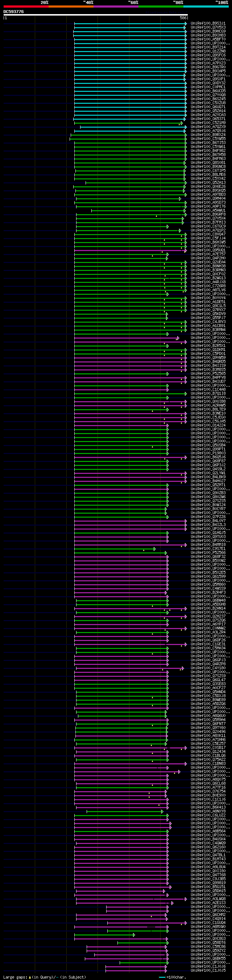232x980 pixels.
Task: Click the purple alignment bar for UniRef100_C1J0J5
Action: [136, 970]
